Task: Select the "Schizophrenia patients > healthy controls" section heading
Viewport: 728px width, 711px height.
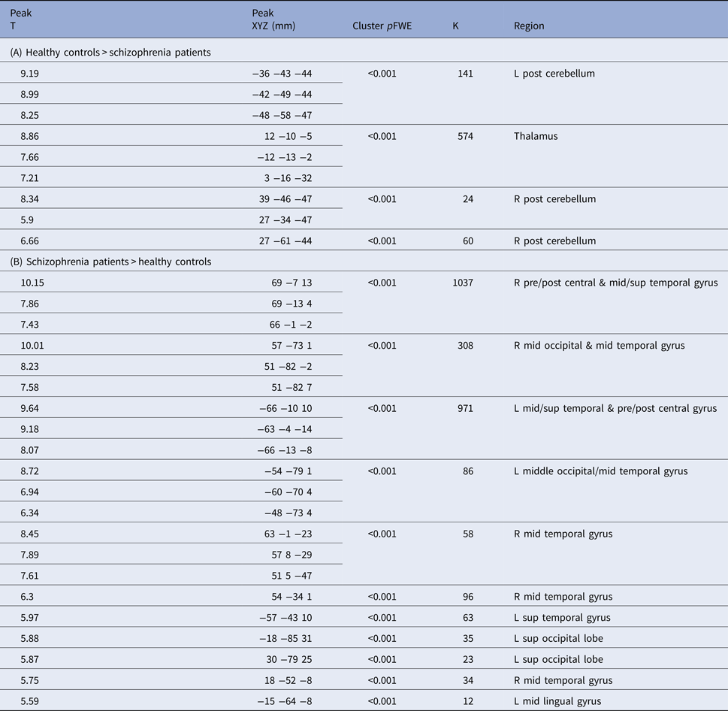Action: [x=110, y=262]
